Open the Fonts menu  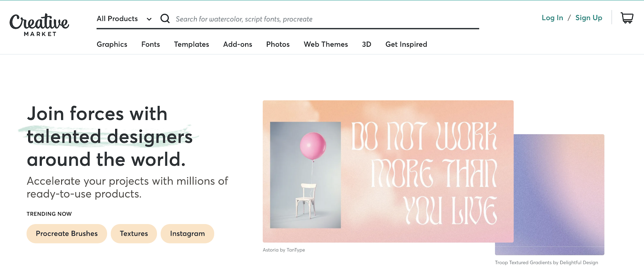[x=151, y=44]
